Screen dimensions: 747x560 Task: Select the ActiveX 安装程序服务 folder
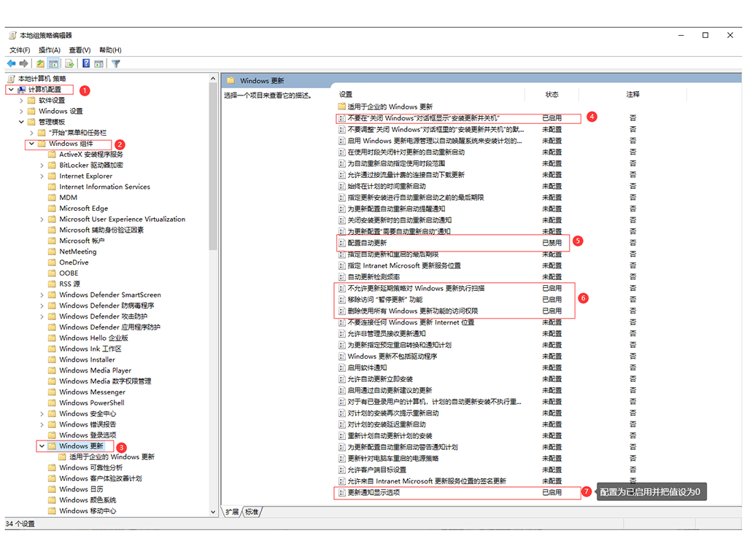(91, 155)
